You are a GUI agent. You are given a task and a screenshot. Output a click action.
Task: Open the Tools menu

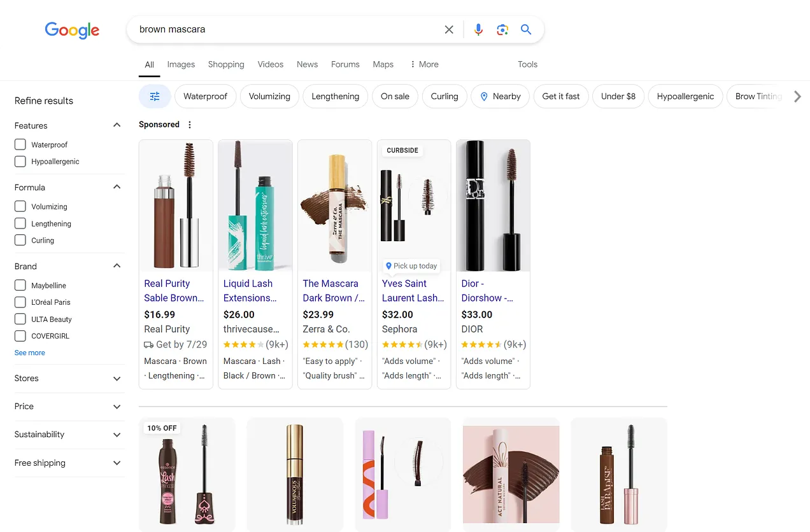tap(527, 64)
